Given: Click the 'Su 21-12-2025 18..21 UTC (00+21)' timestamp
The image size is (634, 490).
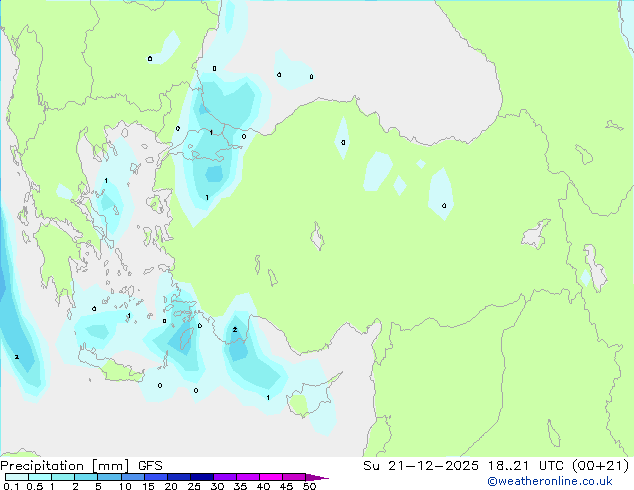Looking at the screenshot, I should click(496, 466).
